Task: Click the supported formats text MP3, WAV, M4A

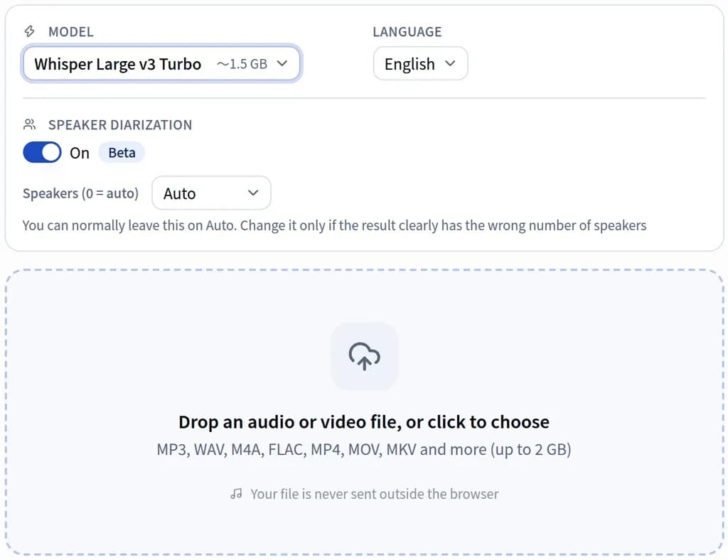Action: pos(364,449)
